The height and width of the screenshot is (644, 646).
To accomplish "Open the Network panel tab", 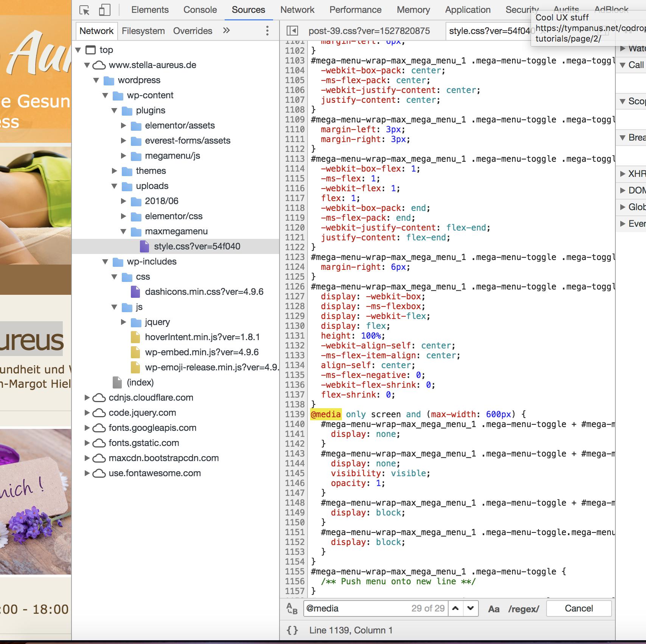I will click(x=297, y=10).
